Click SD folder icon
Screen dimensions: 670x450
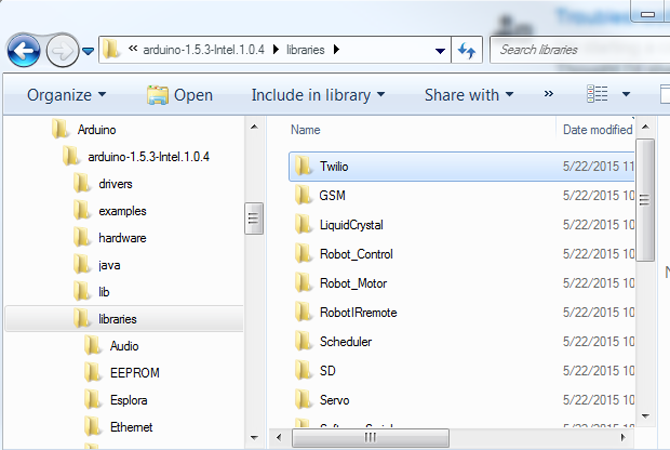tap(303, 371)
